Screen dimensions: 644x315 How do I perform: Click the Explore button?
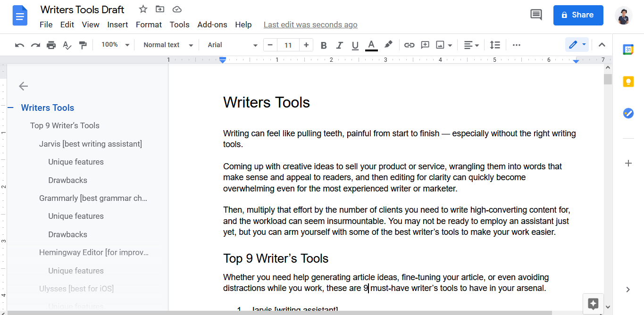click(594, 304)
